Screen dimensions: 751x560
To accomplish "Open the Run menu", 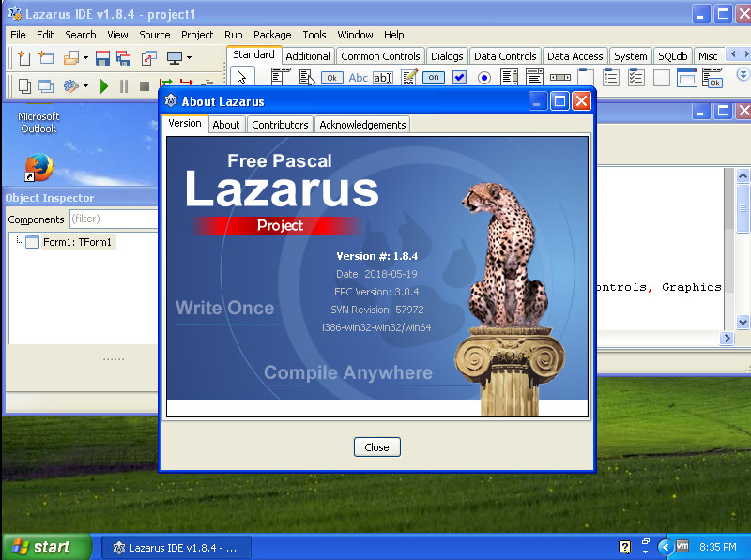I will [x=233, y=35].
